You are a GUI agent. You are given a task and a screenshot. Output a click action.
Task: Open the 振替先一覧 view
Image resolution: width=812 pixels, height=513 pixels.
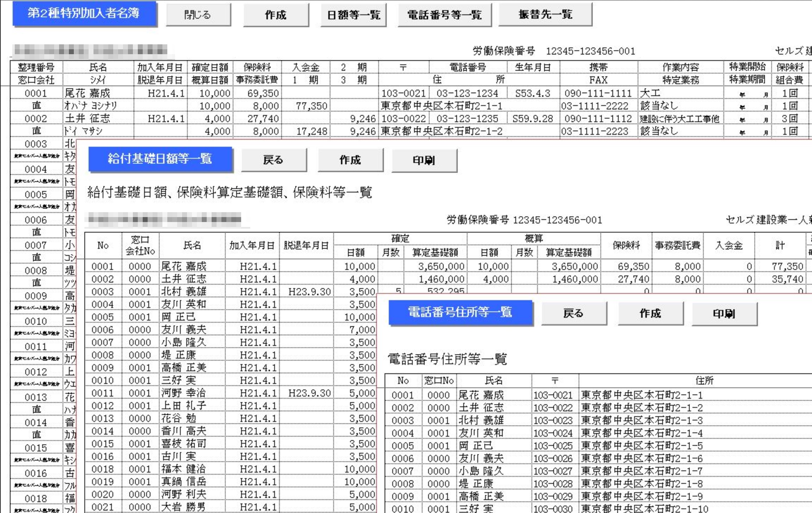[x=545, y=14]
